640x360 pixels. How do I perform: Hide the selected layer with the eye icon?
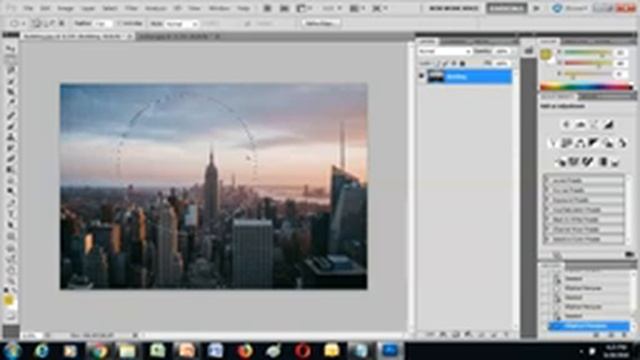pyautogui.click(x=422, y=76)
